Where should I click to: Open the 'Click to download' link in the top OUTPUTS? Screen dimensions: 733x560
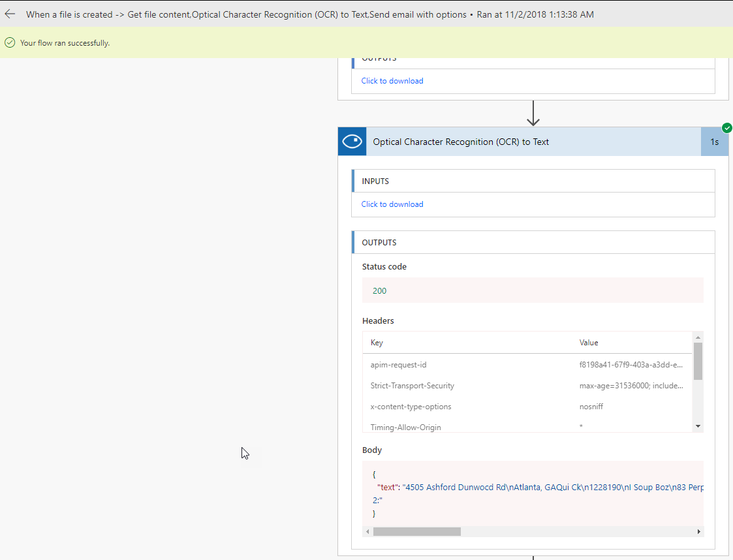(392, 80)
